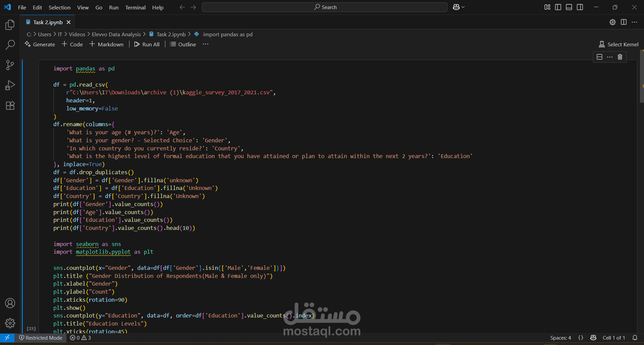The height and width of the screenshot is (345, 644).
Task: Open Source Control view
Action: point(10,65)
